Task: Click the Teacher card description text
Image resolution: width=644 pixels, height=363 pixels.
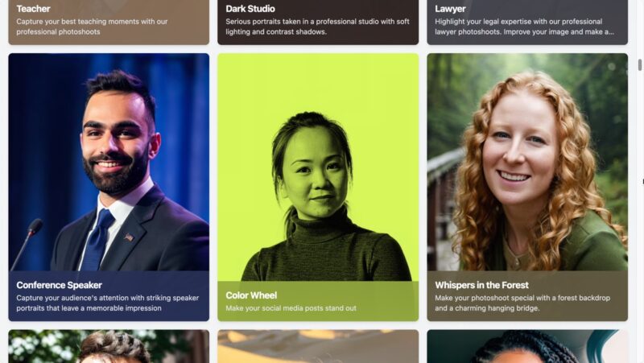Action: point(92,27)
